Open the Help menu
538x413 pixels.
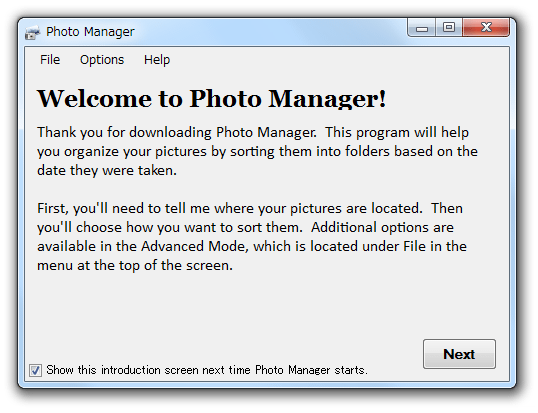click(157, 60)
